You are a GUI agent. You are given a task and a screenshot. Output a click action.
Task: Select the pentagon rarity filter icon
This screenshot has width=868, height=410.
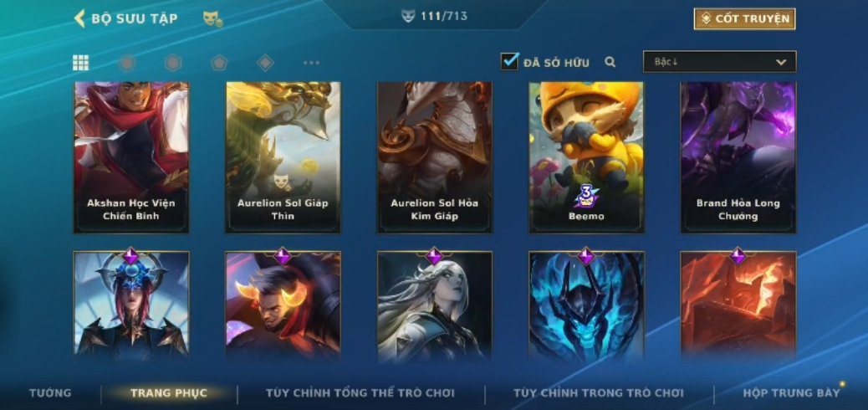click(x=219, y=63)
